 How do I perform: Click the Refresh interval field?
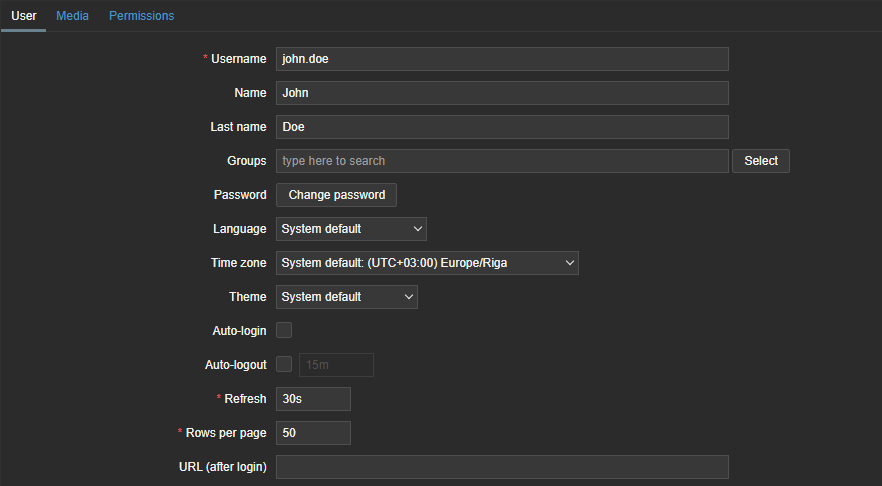[x=313, y=399]
